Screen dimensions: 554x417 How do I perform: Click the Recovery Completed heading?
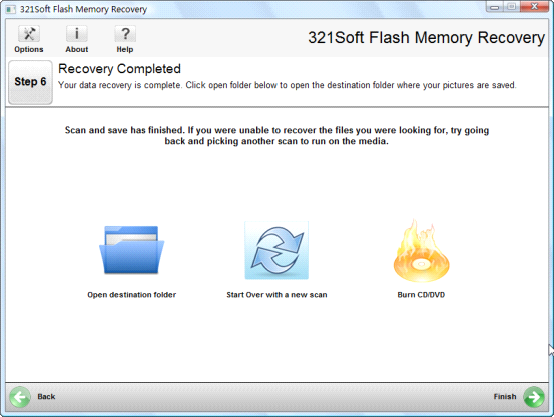pyautogui.click(x=119, y=69)
